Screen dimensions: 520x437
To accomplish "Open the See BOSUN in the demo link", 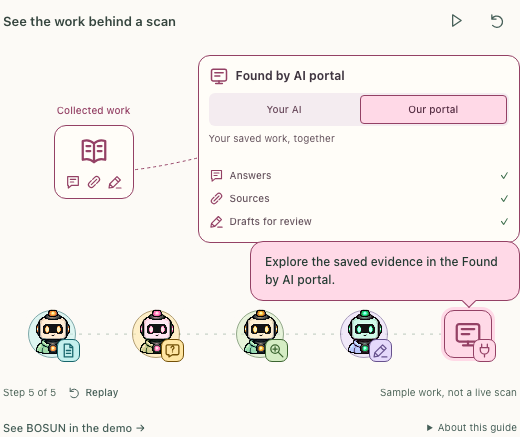I will pos(74,428).
